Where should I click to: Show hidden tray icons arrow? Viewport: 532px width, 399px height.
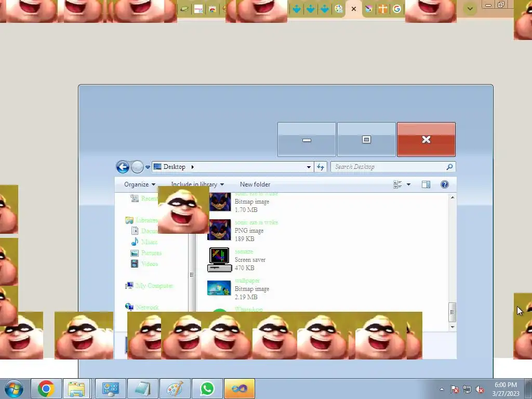[442, 389]
